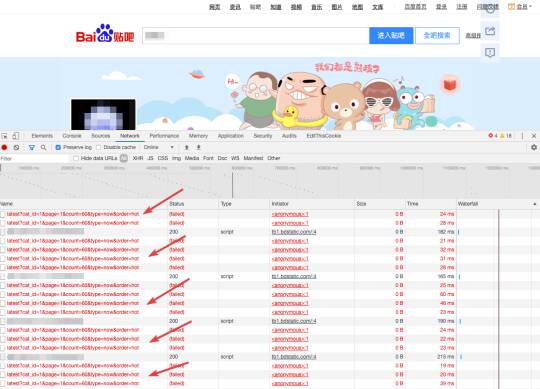Open the Audits tab
This screenshot has height=389, width=540.
tap(289, 136)
